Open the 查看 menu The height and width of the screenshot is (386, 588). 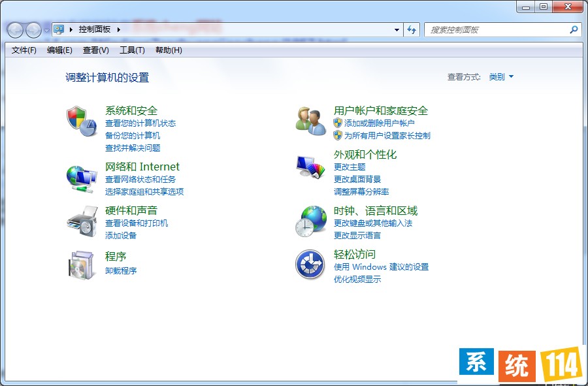coord(95,50)
